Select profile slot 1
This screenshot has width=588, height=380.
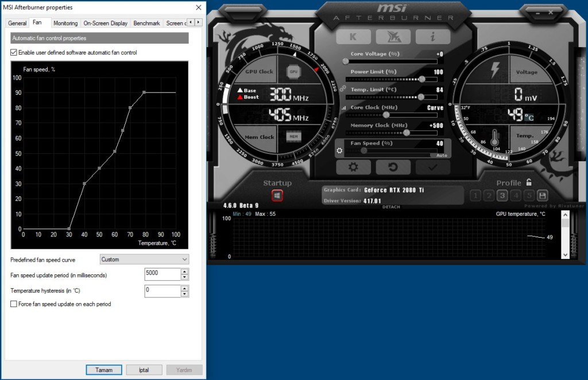coord(475,195)
